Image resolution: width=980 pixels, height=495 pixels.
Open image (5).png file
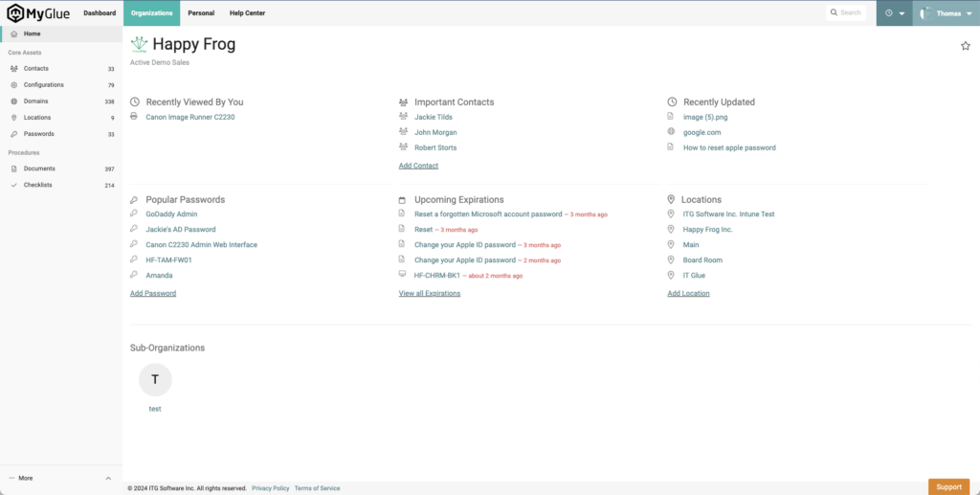tap(705, 117)
